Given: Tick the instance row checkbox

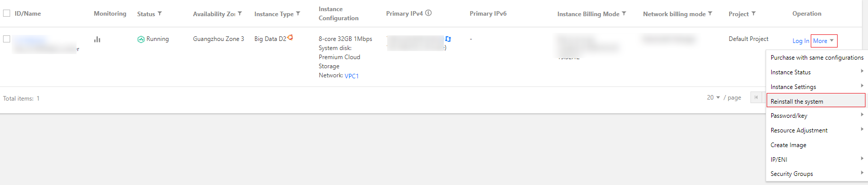Looking at the screenshot, I should 7,39.
